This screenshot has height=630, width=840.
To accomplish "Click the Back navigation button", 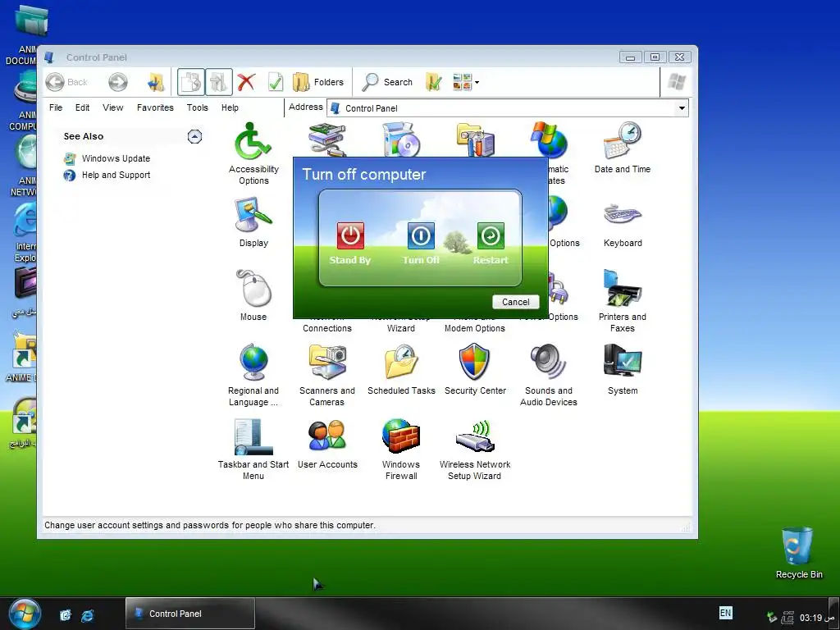I will [66, 82].
